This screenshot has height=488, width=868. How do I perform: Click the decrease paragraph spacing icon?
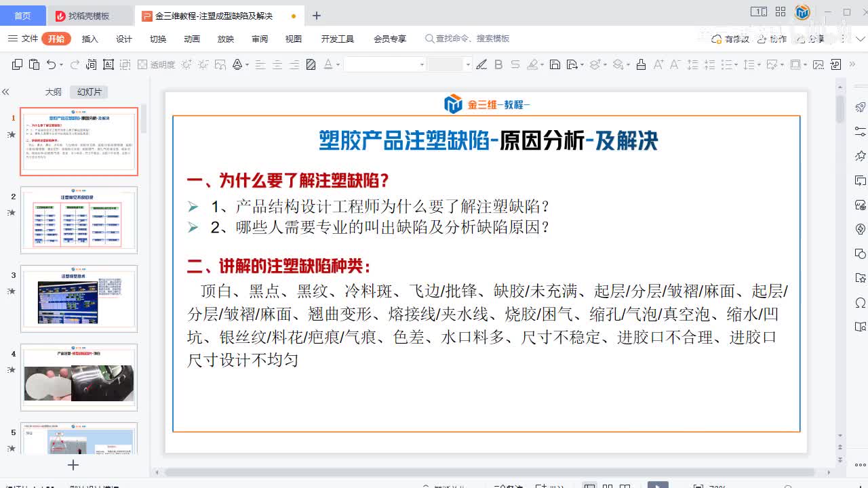pyautogui.click(x=709, y=64)
